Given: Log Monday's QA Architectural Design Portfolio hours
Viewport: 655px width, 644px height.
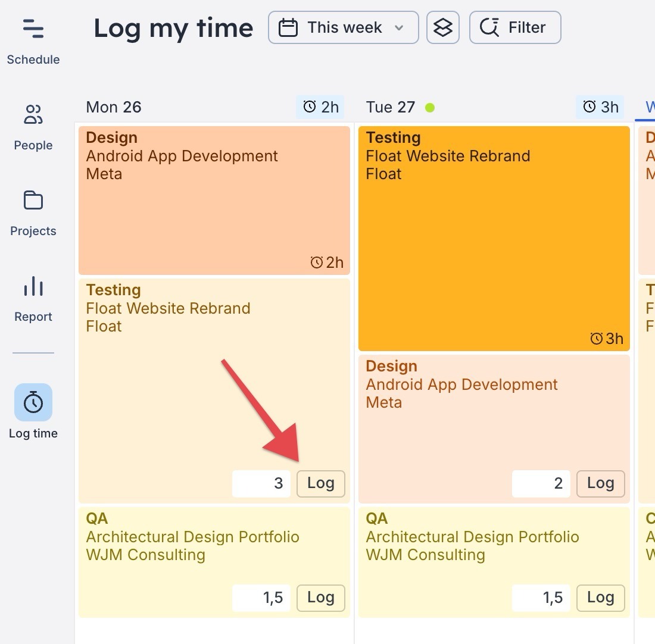Looking at the screenshot, I should (320, 598).
